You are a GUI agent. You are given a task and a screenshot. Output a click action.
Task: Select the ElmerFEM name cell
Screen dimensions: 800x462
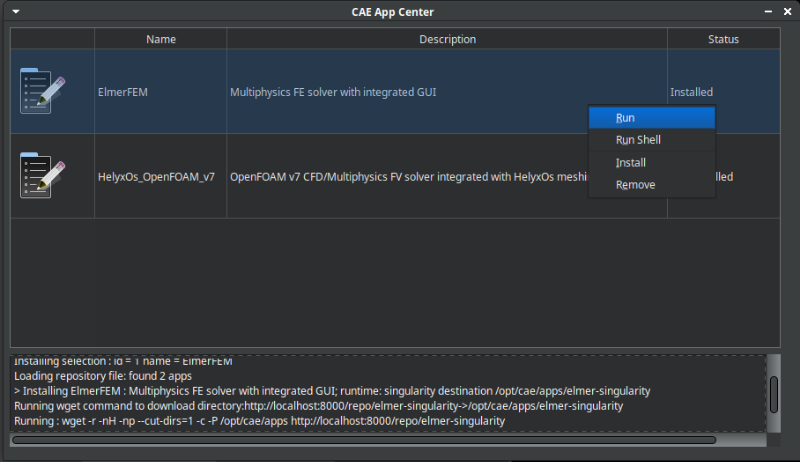pyautogui.click(x=161, y=92)
